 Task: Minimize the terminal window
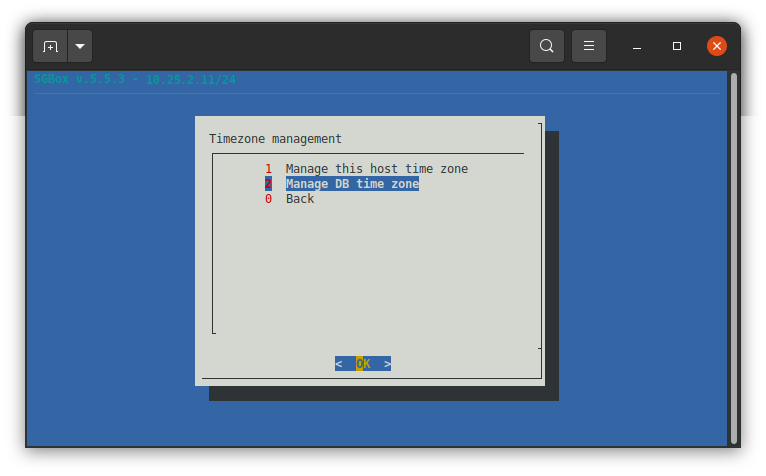pos(637,46)
